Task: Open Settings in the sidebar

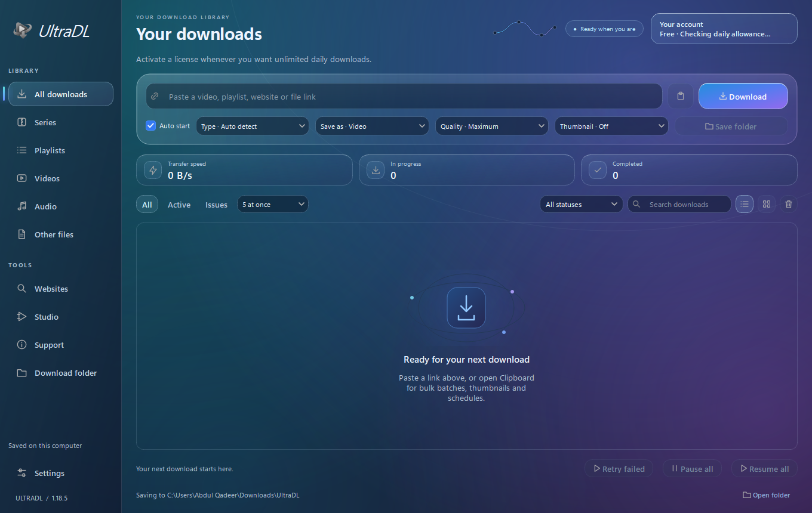Action: (x=61, y=472)
